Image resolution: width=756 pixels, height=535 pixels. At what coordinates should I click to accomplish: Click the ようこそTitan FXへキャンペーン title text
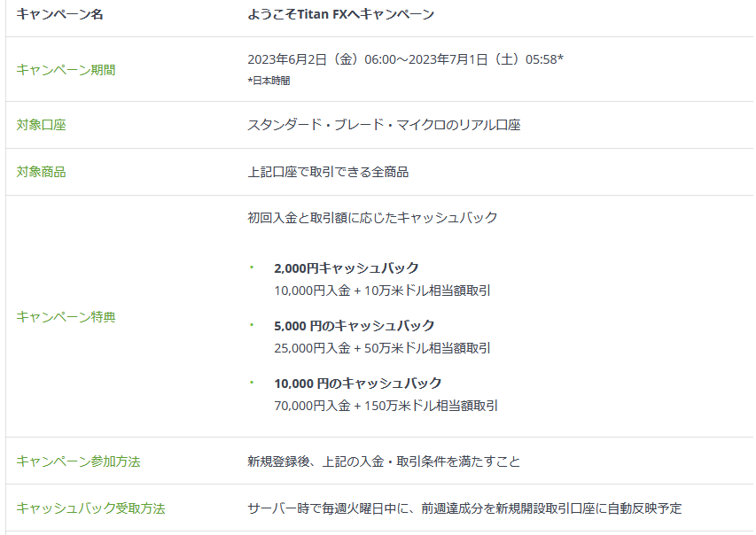340,14
